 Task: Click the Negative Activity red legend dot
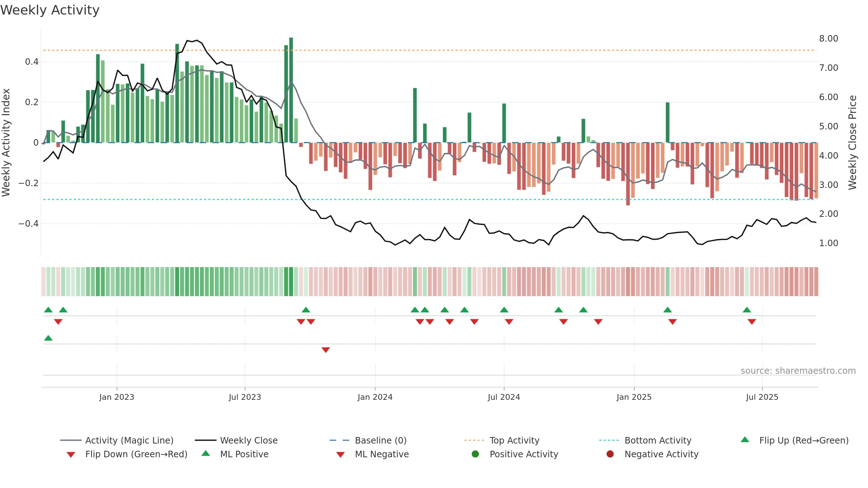coord(610,454)
